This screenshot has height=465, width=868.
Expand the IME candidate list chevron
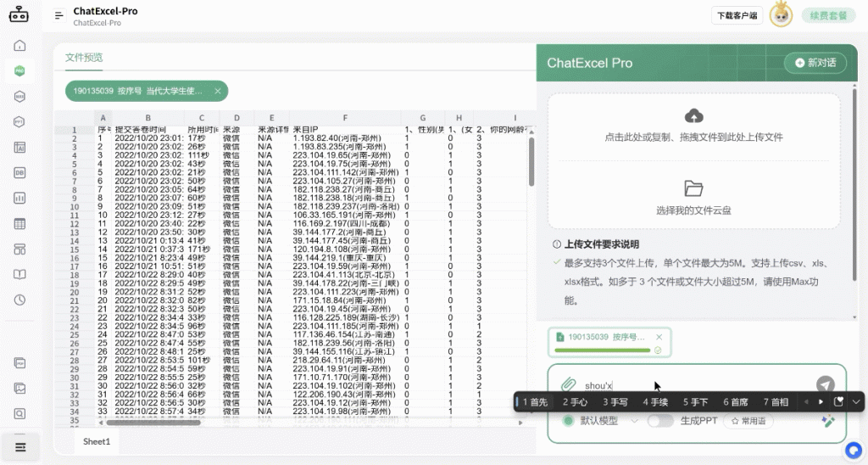click(856, 402)
